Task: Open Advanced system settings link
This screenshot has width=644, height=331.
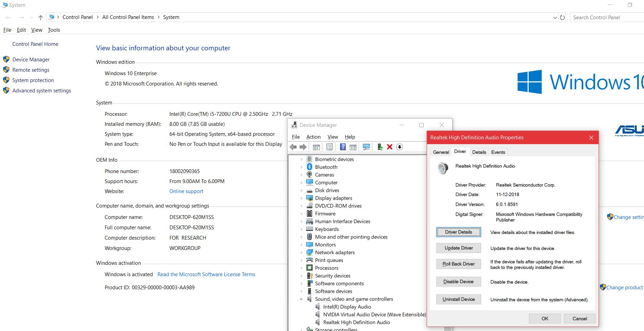Action: (x=42, y=91)
